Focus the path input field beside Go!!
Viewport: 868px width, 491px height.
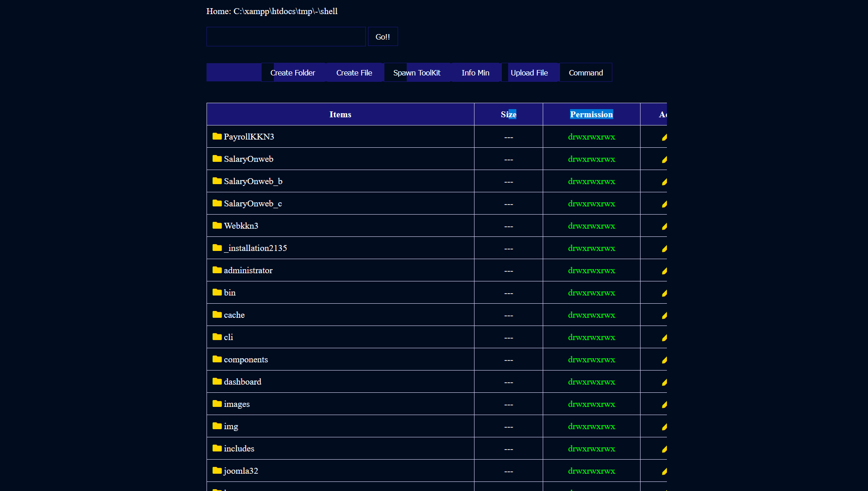point(286,37)
